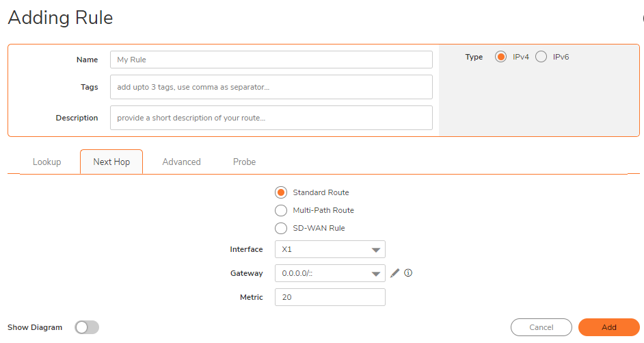Click into the Tags text field
Screen dimensions: 644x343
(x=271, y=87)
